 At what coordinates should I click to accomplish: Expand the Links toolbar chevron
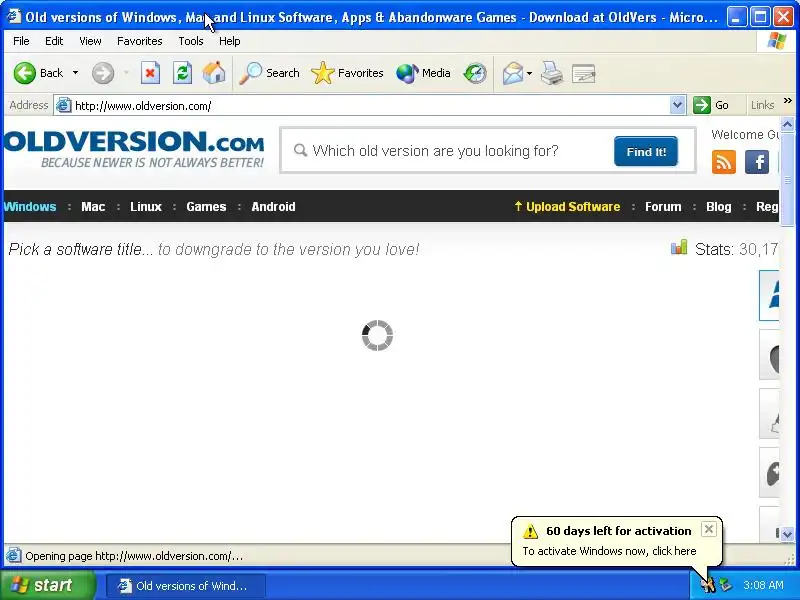click(787, 101)
